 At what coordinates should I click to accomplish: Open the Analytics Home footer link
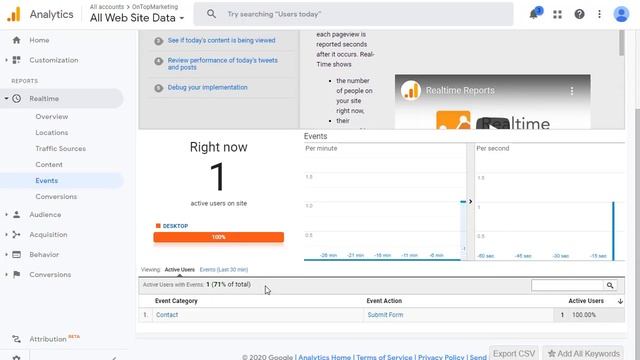coord(324,357)
